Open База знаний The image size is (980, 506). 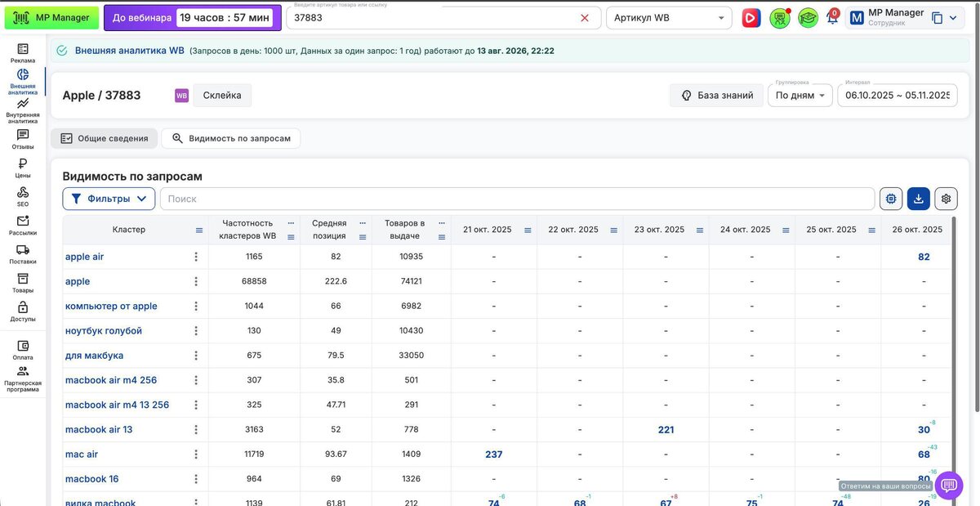[717, 96]
